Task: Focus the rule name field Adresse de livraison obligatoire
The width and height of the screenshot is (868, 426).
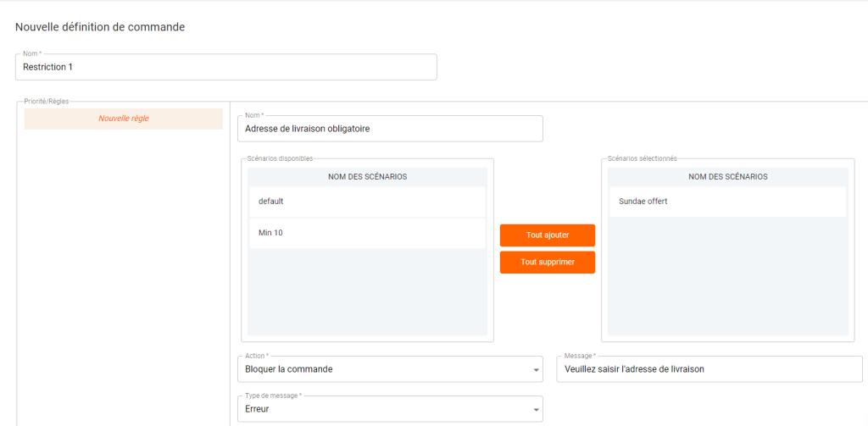Action: point(390,129)
